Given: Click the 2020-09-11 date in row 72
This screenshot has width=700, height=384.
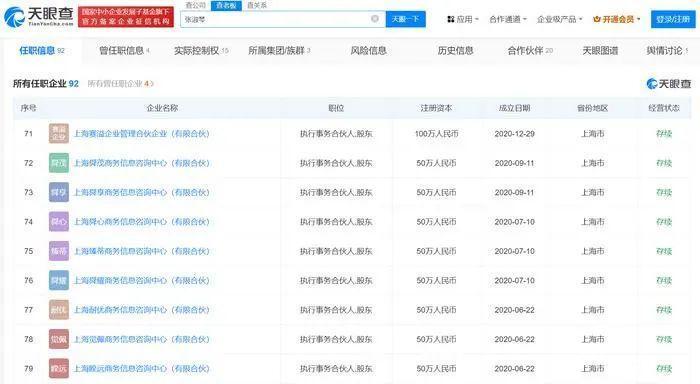Looking at the screenshot, I should click(514, 163).
